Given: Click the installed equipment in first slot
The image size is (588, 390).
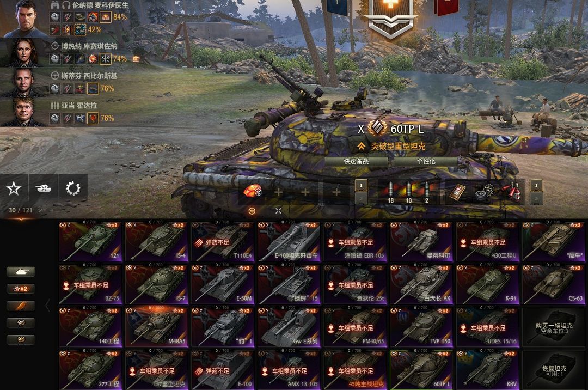Looking at the screenshot, I should pos(253,192).
